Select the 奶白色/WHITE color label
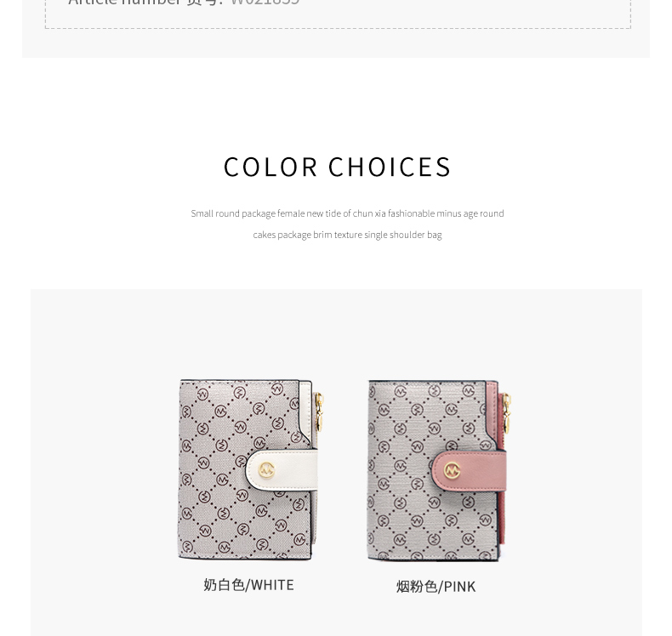 click(248, 585)
